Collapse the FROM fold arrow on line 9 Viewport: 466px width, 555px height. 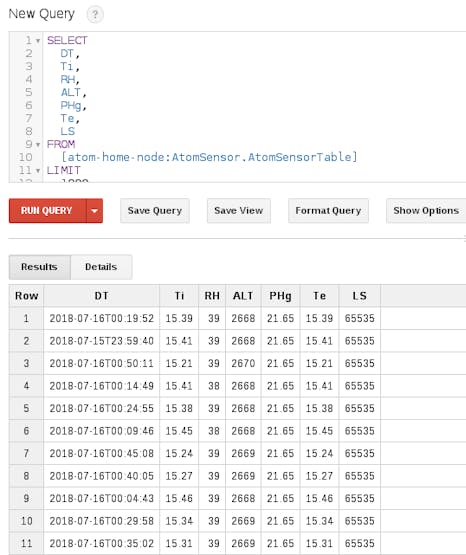tap(38, 144)
